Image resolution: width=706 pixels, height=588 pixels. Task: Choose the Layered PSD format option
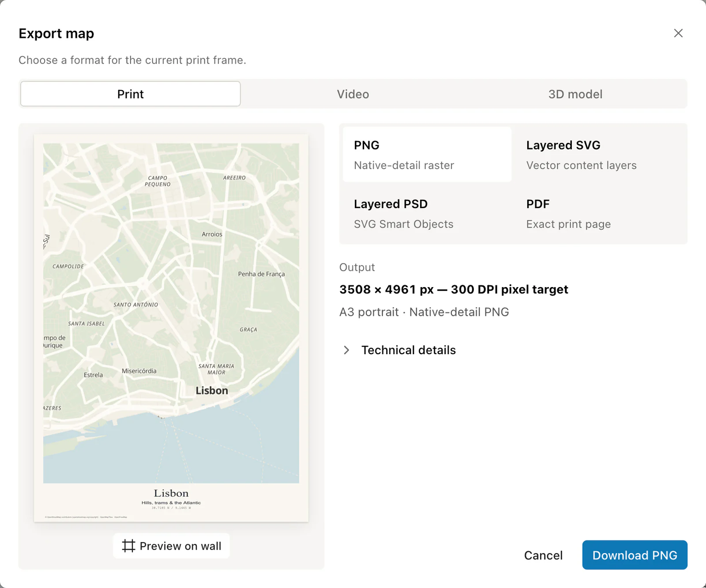click(427, 213)
